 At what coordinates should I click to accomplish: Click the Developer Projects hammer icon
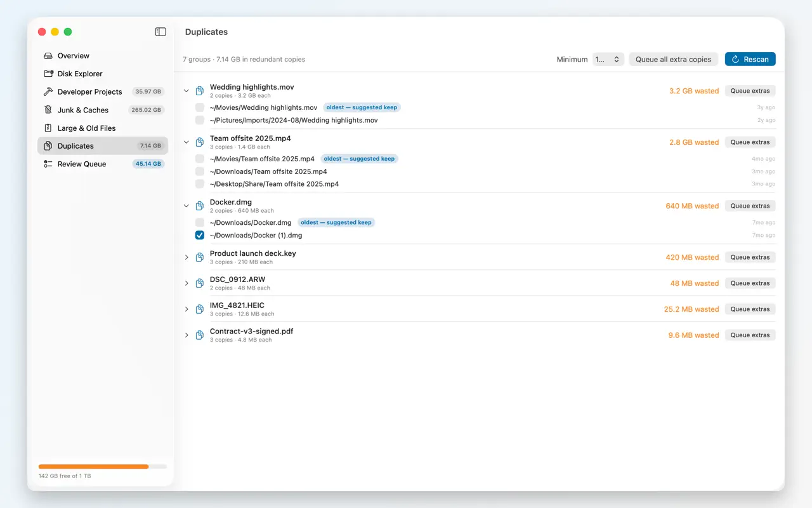48,91
